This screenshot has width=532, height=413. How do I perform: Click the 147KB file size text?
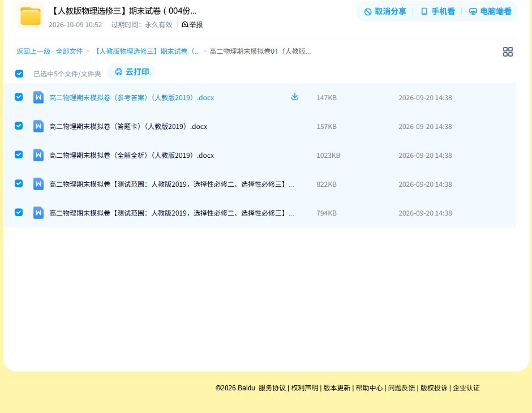pos(327,98)
